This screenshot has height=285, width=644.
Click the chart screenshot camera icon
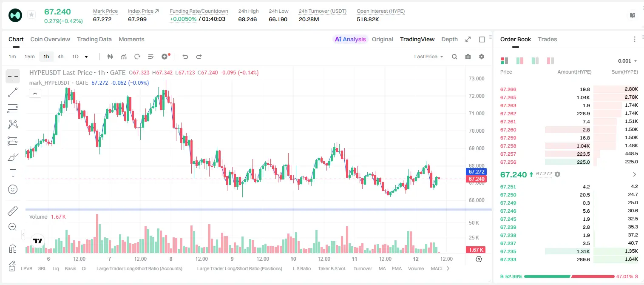click(468, 57)
